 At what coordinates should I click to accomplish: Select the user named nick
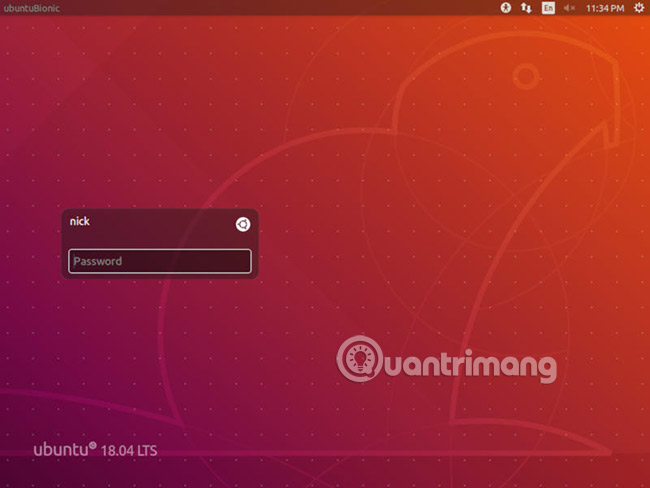coord(80,221)
